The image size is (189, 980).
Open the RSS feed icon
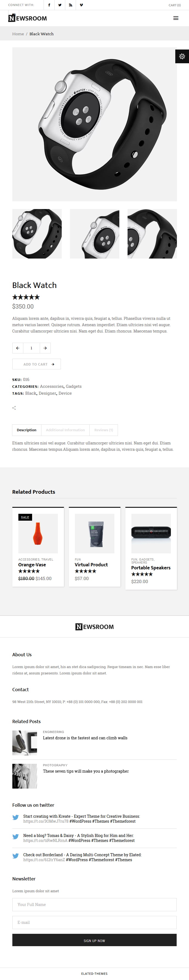70,5
